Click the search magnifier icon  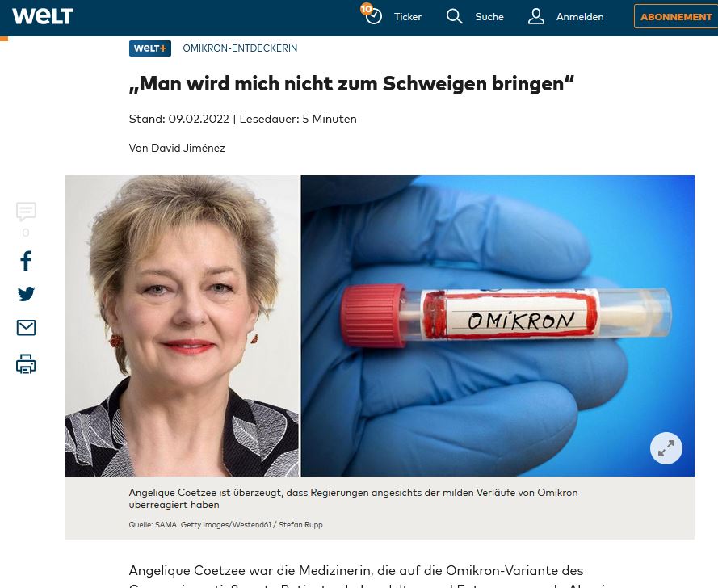[454, 16]
